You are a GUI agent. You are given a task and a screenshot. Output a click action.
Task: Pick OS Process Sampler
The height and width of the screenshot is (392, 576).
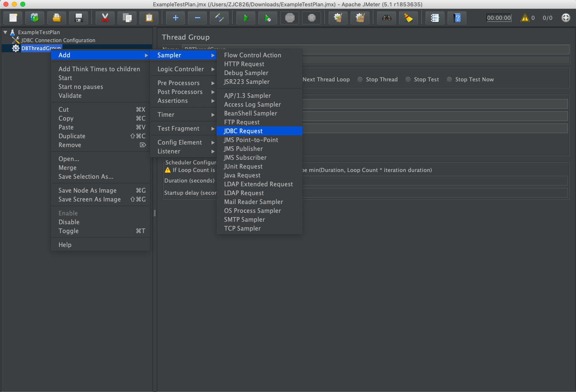[x=260, y=211]
